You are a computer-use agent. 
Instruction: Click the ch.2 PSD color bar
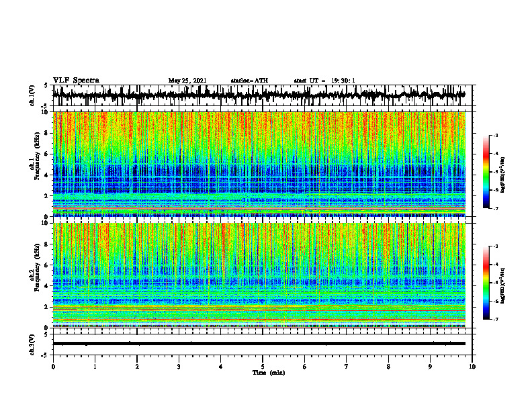pos(486,283)
